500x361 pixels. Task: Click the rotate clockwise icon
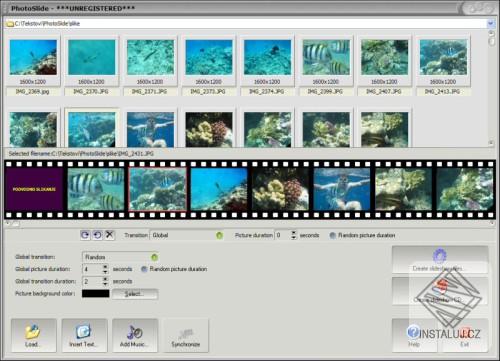point(85,235)
